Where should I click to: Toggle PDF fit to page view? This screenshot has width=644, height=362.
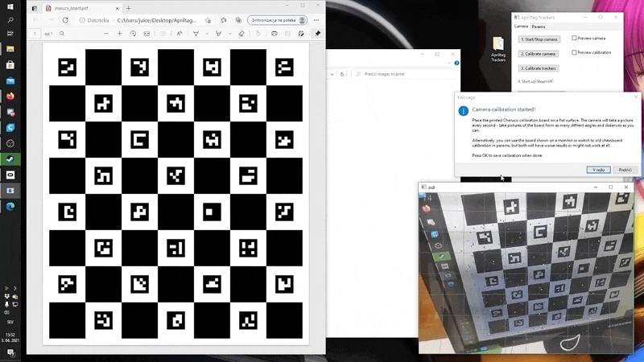147,34
